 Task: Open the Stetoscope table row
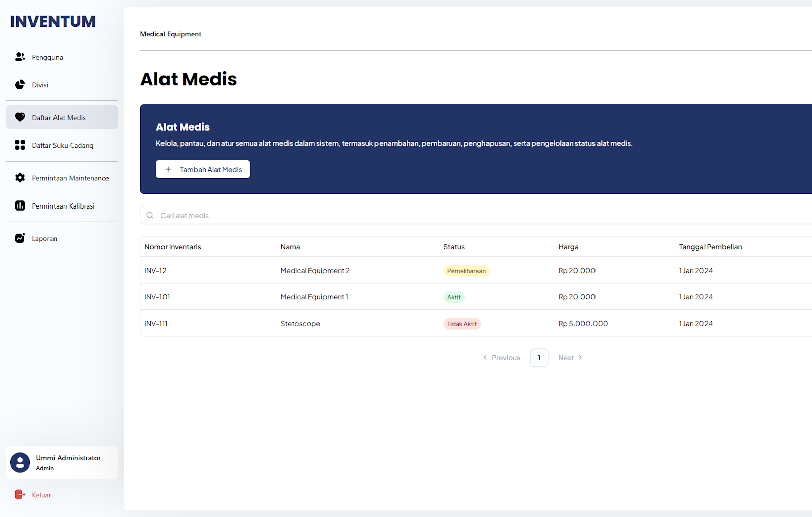point(300,324)
